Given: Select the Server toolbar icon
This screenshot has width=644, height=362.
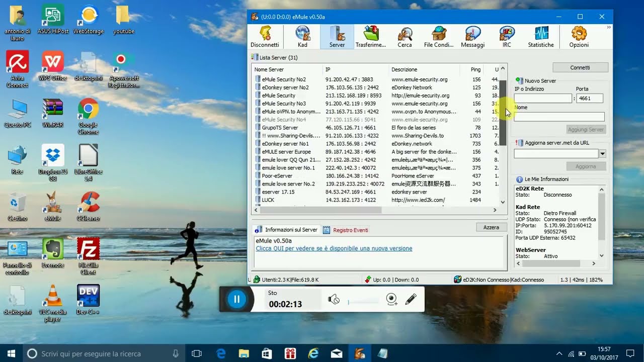Looking at the screenshot, I should click(337, 37).
